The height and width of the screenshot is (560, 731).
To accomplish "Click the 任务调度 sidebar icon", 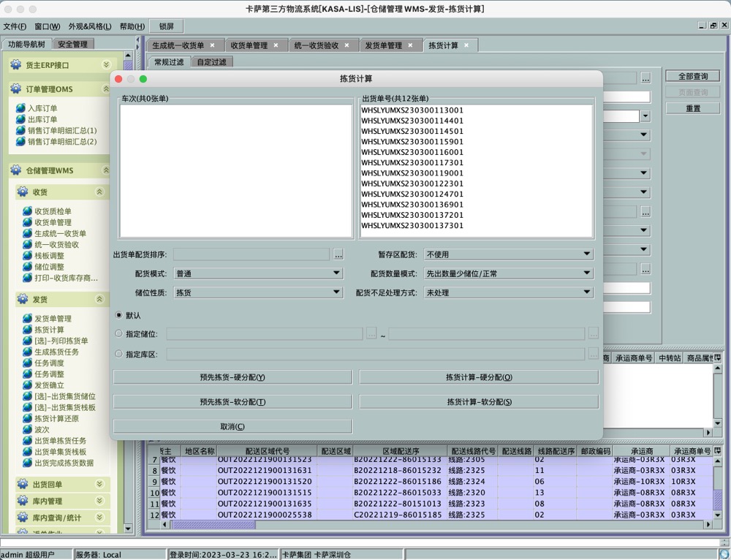I will pyautogui.click(x=28, y=363).
